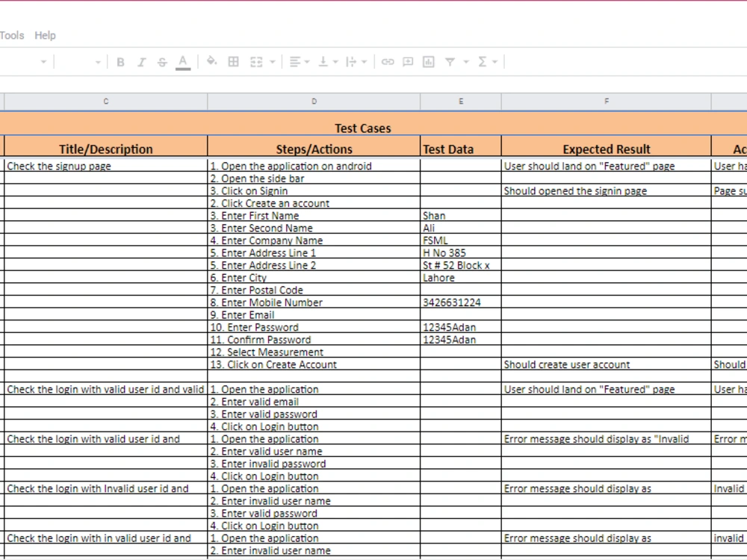
Task: Toggle bold formatting
Action: (120, 62)
